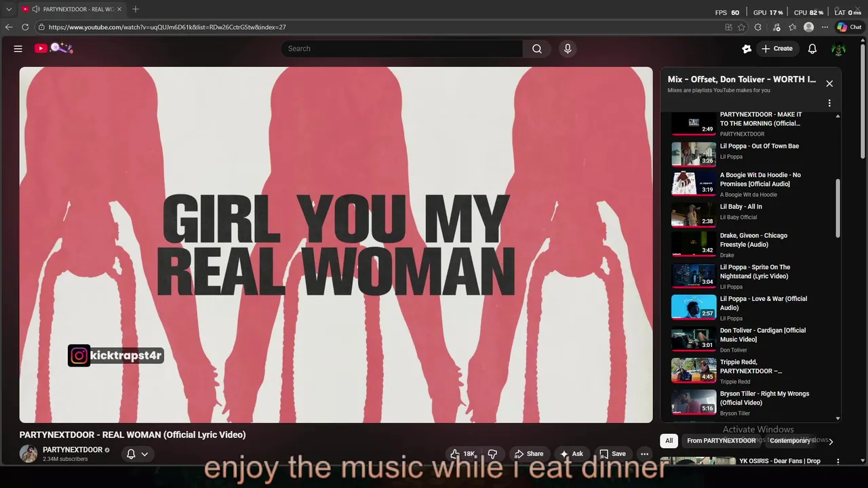
Task: Click the playlist panel scrollbar
Action: click(838, 207)
